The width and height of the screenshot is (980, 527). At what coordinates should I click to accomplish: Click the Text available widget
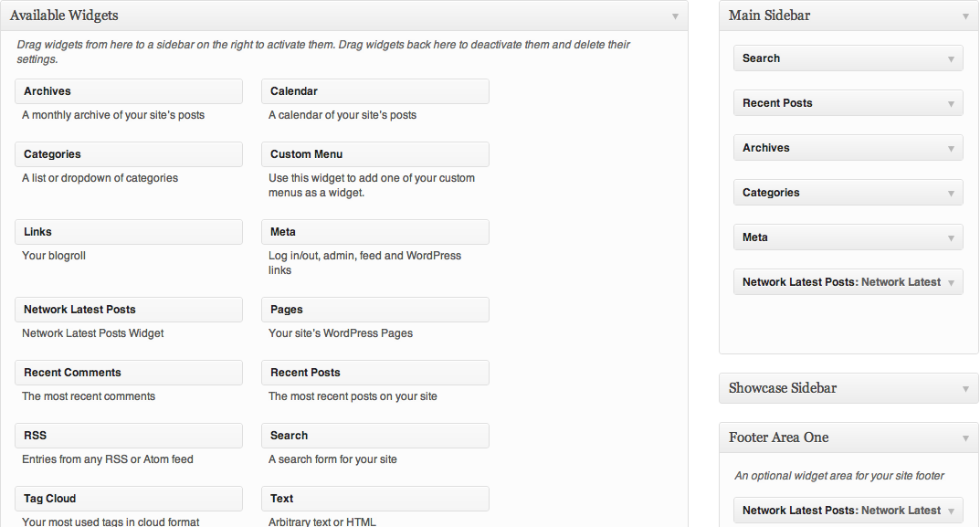click(x=375, y=499)
